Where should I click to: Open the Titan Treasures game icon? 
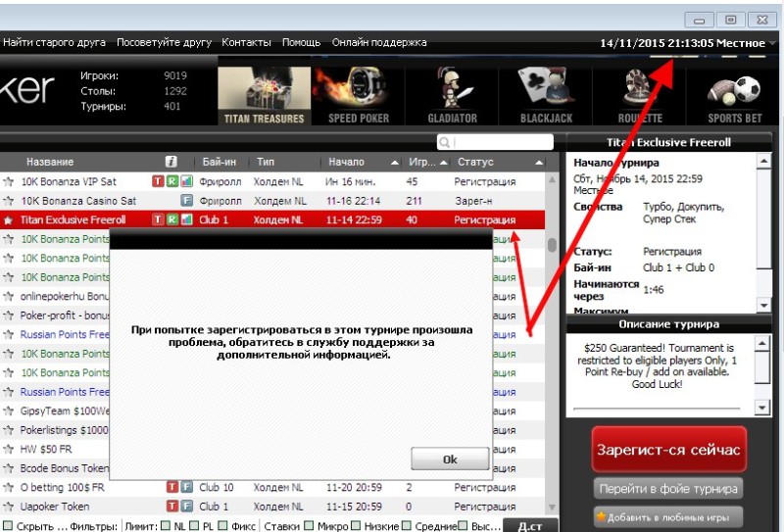pyautogui.click(x=264, y=95)
